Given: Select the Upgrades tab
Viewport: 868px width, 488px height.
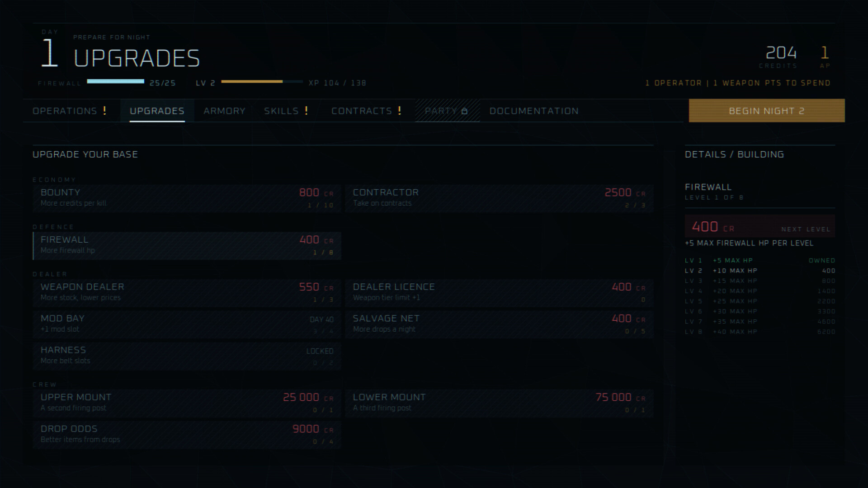Looking at the screenshot, I should point(157,111).
